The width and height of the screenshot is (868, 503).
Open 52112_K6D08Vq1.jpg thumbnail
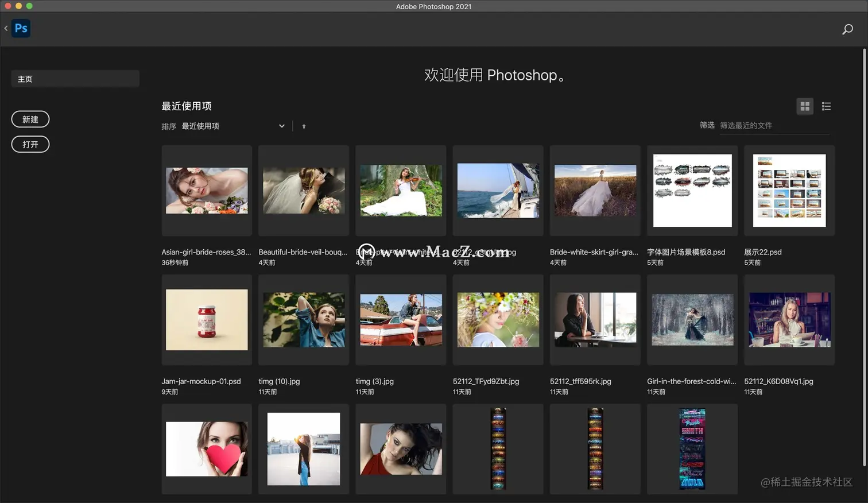click(789, 320)
